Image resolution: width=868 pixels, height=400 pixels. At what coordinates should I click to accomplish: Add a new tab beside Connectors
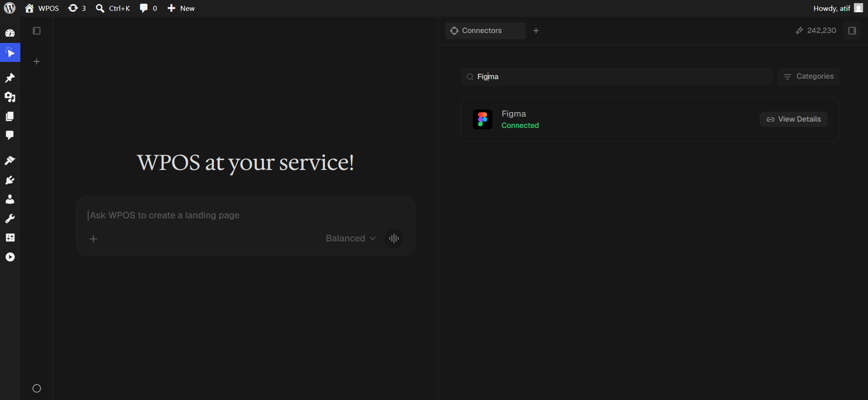point(536,31)
